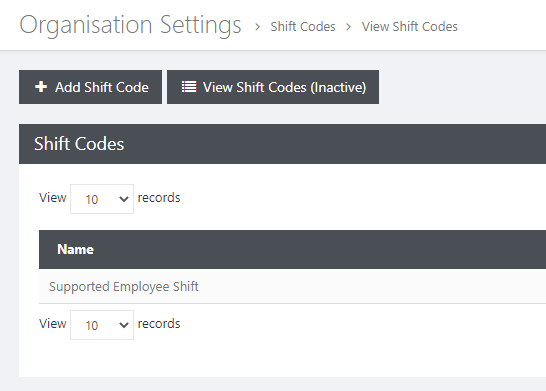Open the Shift Codes breadcrumb link
The image size is (546, 391).
click(303, 27)
